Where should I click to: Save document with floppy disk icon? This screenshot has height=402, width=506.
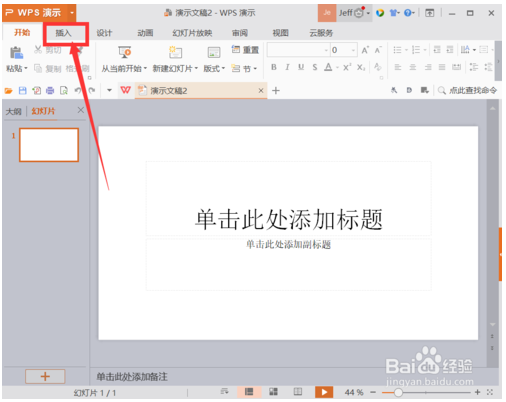pyautogui.click(x=22, y=90)
